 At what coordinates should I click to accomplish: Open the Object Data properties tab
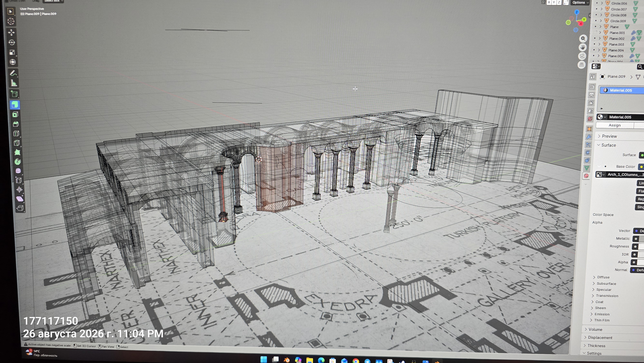(x=587, y=168)
